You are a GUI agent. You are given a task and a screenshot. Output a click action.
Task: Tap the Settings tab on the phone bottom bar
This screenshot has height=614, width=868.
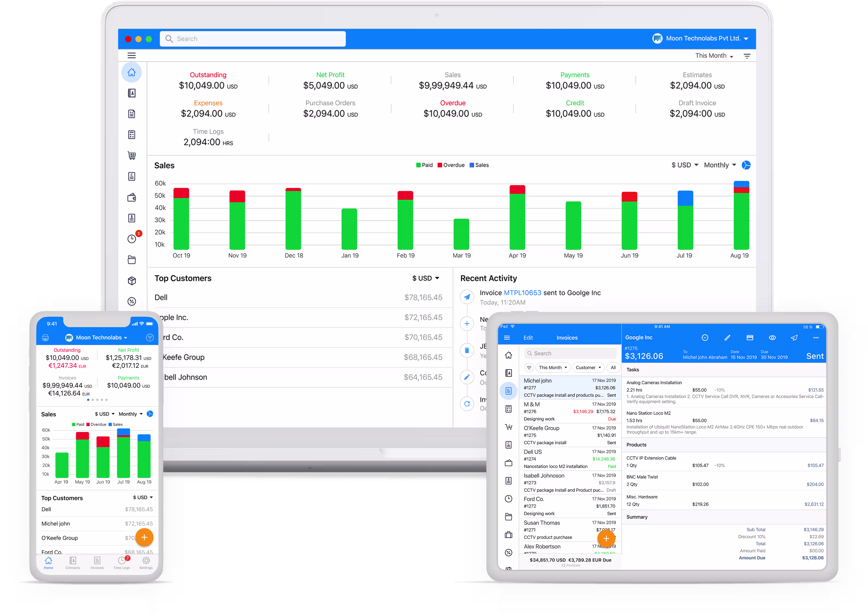(x=146, y=563)
